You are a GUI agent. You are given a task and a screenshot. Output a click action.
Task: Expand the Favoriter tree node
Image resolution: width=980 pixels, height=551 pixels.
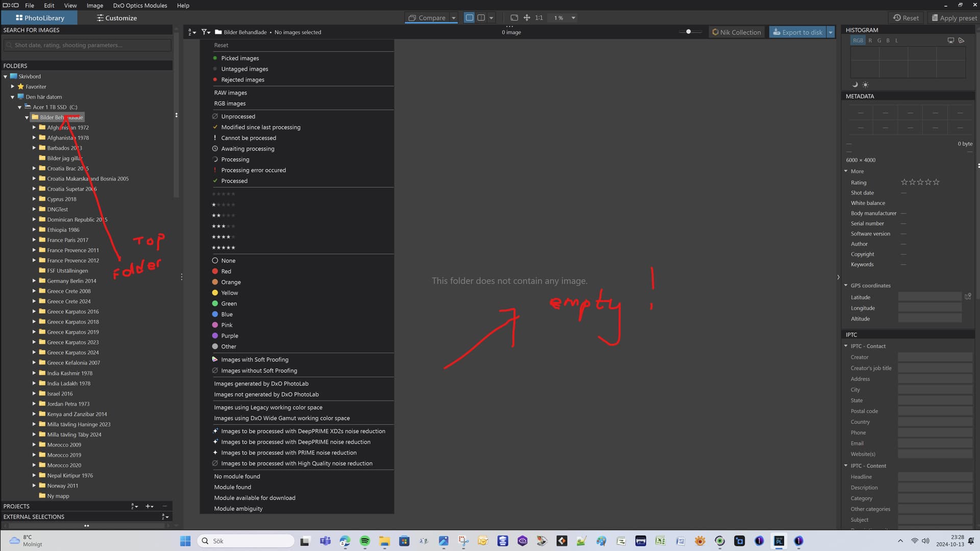pyautogui.click(x=13, y=87)
